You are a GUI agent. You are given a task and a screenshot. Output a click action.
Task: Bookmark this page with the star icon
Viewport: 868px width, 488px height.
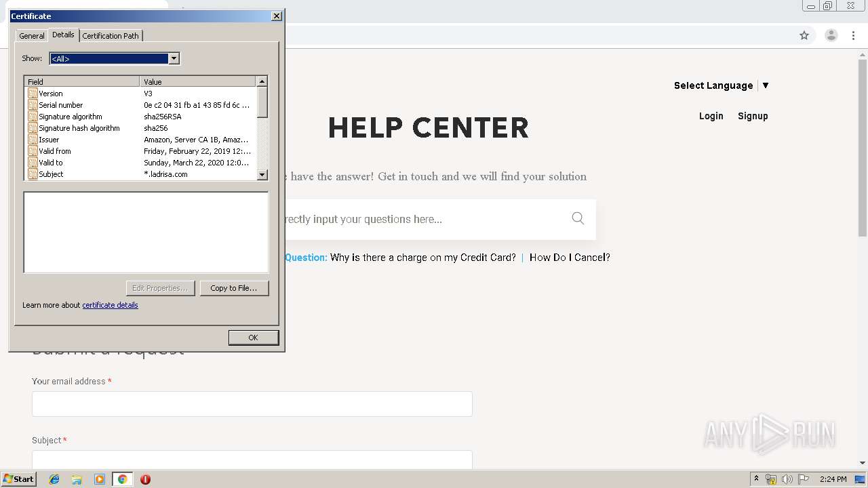point(804,35)
